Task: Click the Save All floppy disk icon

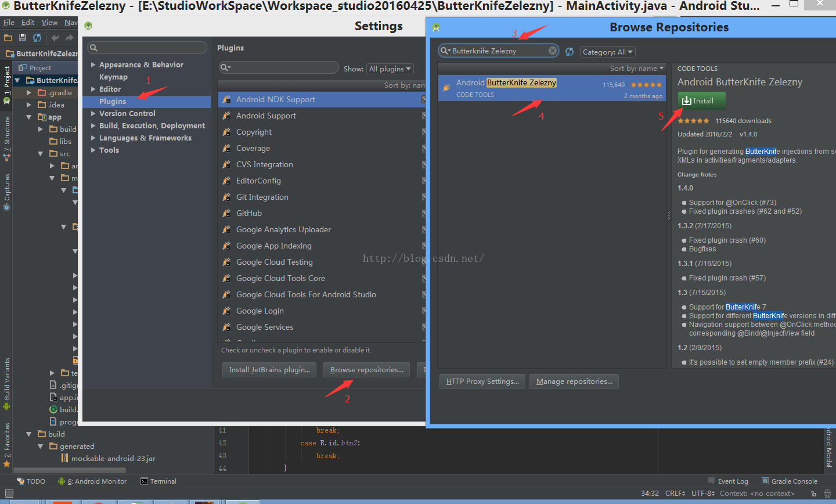Action: click(23, 38)
